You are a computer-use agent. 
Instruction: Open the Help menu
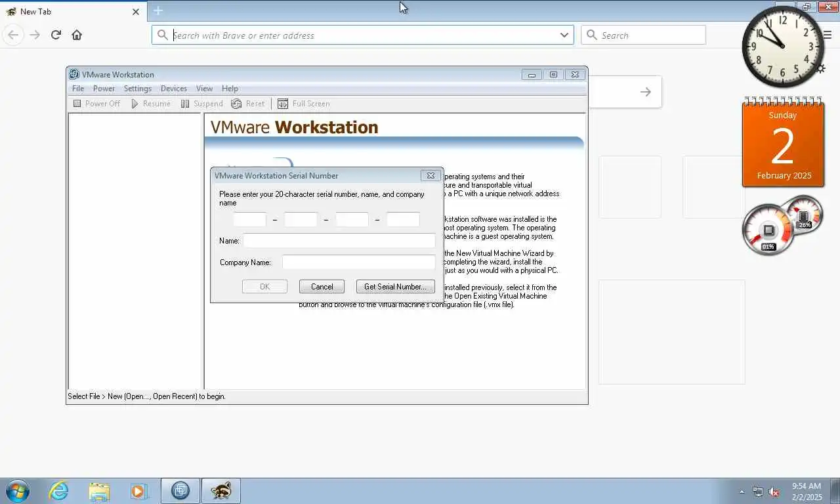click(230, 89)
